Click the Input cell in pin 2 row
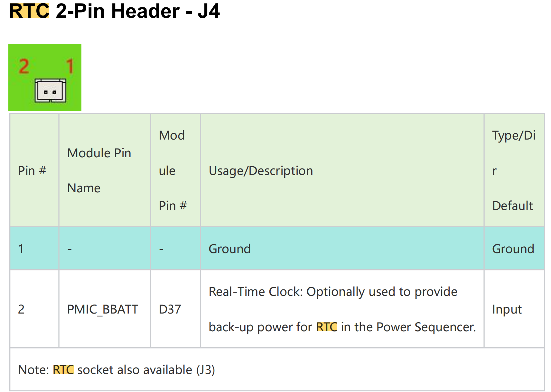This screenshot has height=392, width=551. point(507,309)
